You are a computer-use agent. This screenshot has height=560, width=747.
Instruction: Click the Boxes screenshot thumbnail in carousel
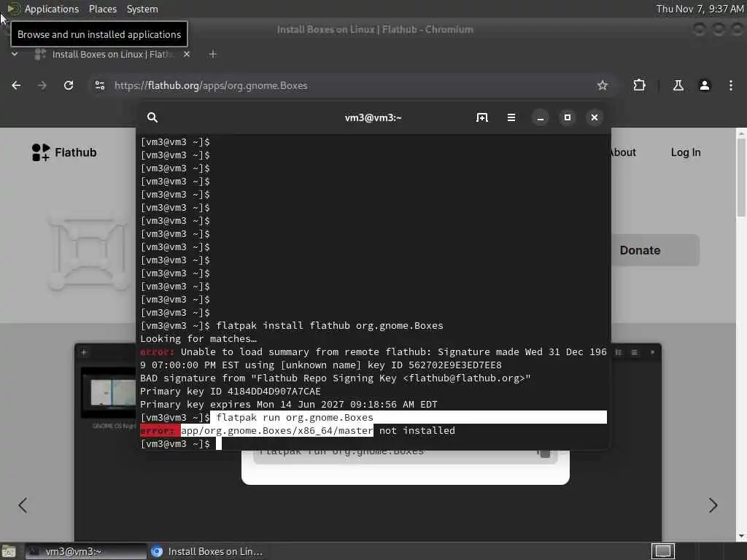coord(109,392)
